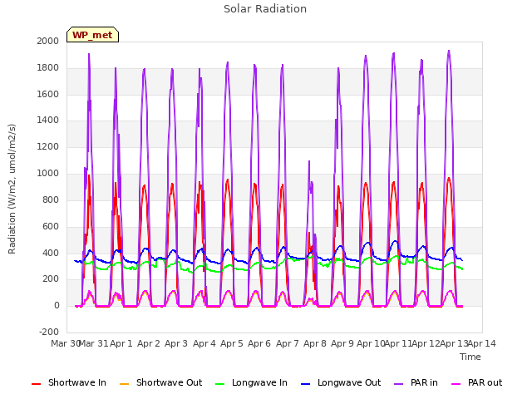Screen dimensions: 532x399
Task: Click the blue Longwave Out color marker
Action: click(x=305, y=384)
